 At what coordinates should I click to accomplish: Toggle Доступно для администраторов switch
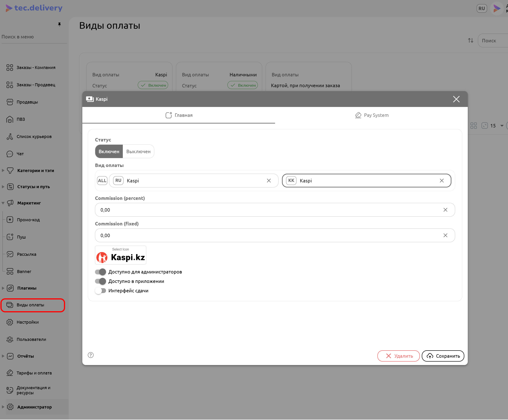click(100, 272)
